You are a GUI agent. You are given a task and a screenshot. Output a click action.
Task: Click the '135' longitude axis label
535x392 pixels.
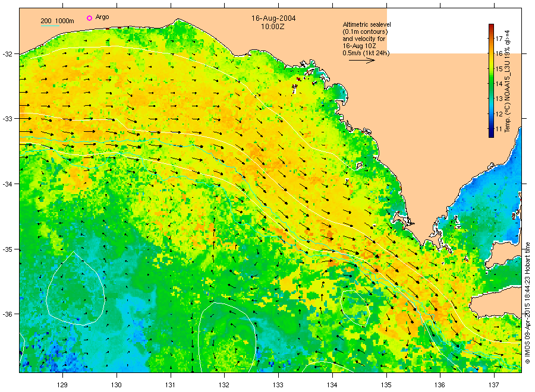click(x=386, y=385)
